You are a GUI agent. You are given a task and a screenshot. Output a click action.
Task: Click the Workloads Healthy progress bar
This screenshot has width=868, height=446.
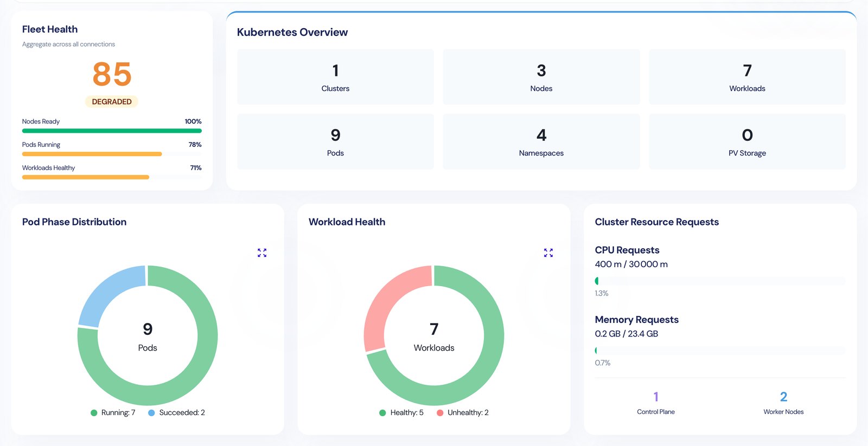112,177
